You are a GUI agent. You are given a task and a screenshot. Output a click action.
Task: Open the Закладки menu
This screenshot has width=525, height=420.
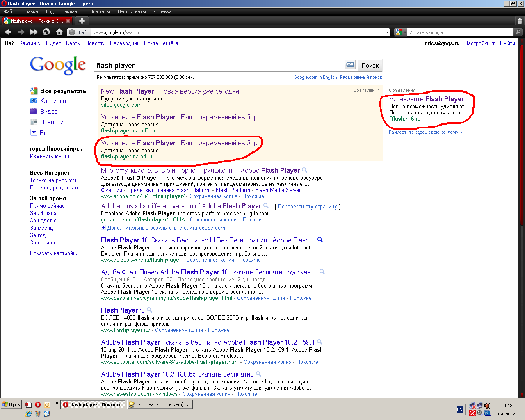coord(72,11)
